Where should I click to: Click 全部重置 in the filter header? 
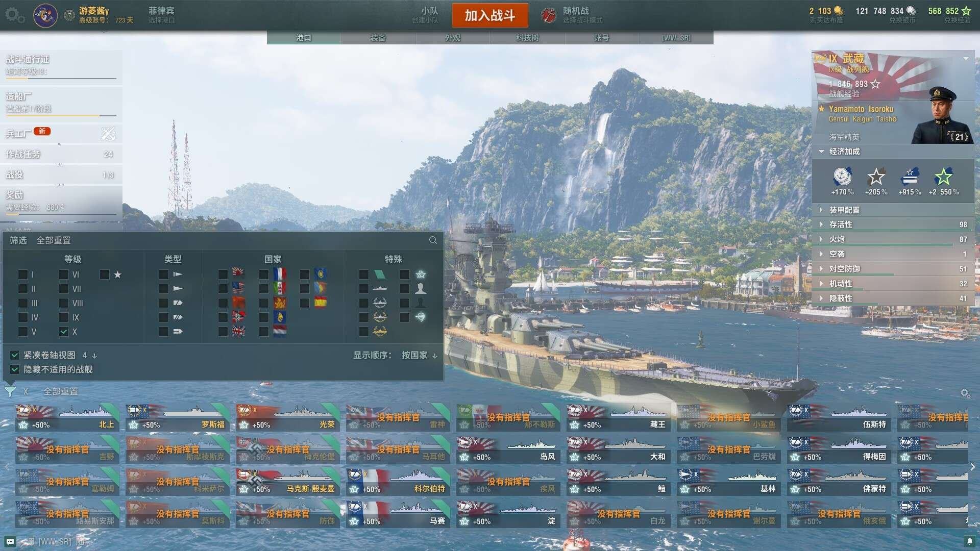pos(54,240)
